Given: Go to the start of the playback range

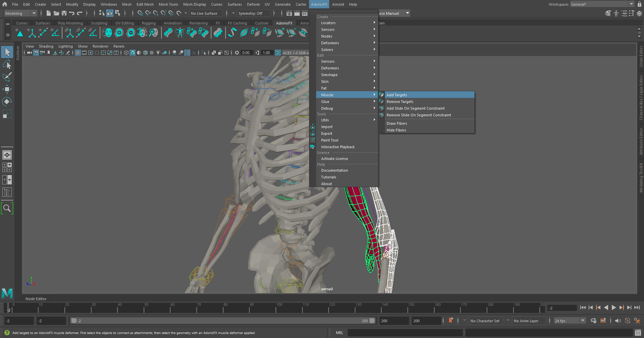Looking at the screenshot, I should pyautogui.click(x=583, y=307).
